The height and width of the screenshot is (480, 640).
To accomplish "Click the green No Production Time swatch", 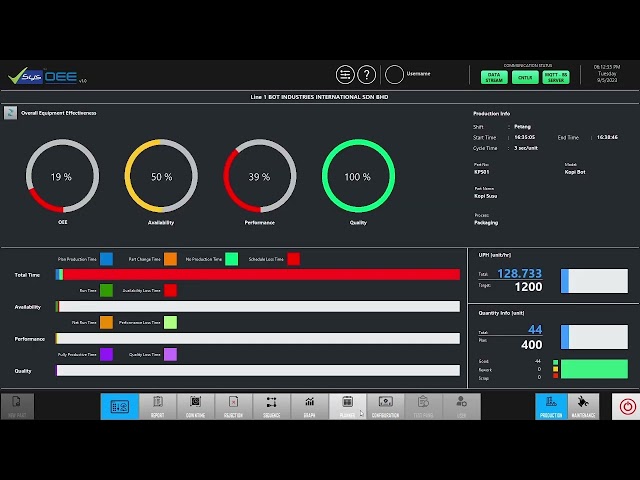I will pyautogui.click(x=231, y=259).
